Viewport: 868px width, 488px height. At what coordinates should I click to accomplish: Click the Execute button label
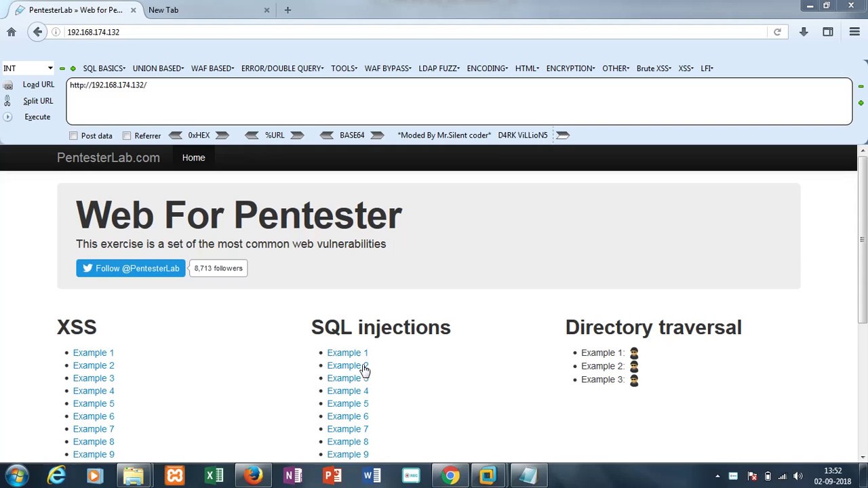[37, 117]
